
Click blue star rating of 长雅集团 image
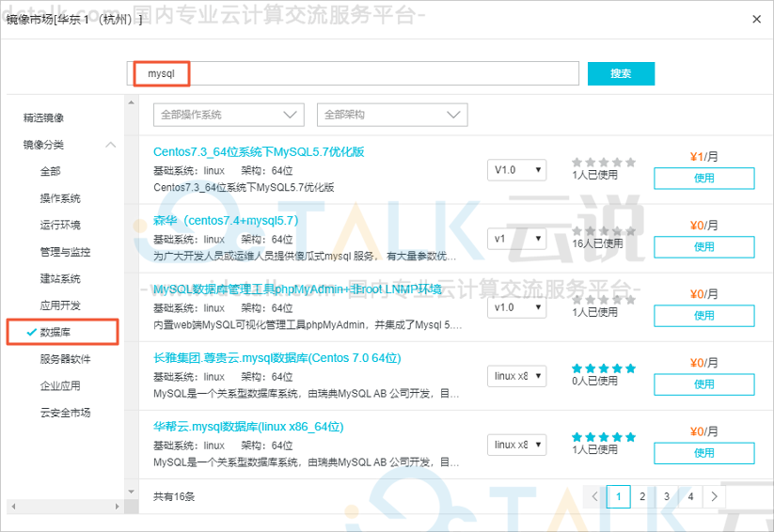coord(604,368)
